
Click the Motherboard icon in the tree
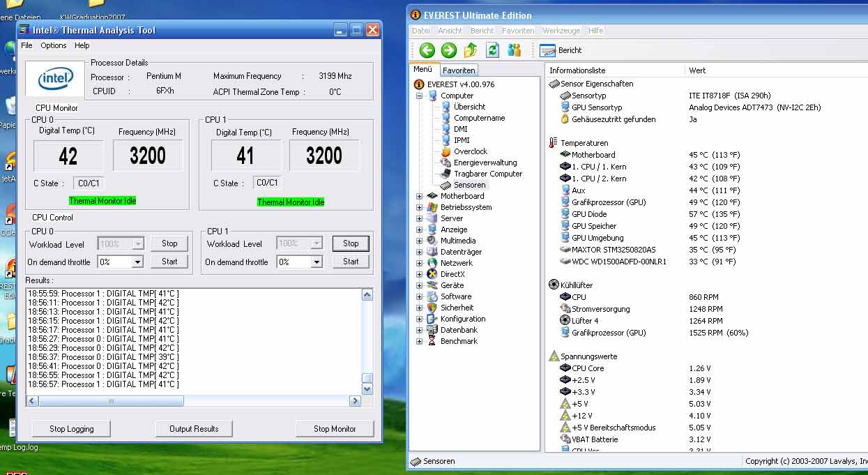click(433, 196)
